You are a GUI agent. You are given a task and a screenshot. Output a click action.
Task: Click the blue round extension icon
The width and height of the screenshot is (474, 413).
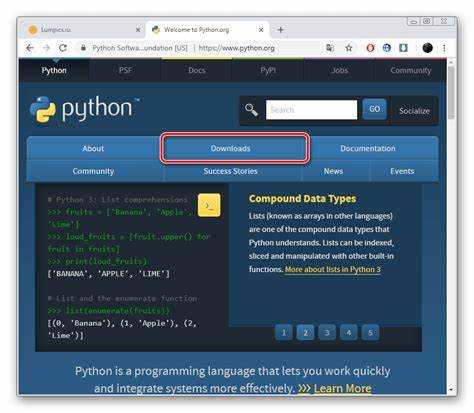tap(387, 48)
